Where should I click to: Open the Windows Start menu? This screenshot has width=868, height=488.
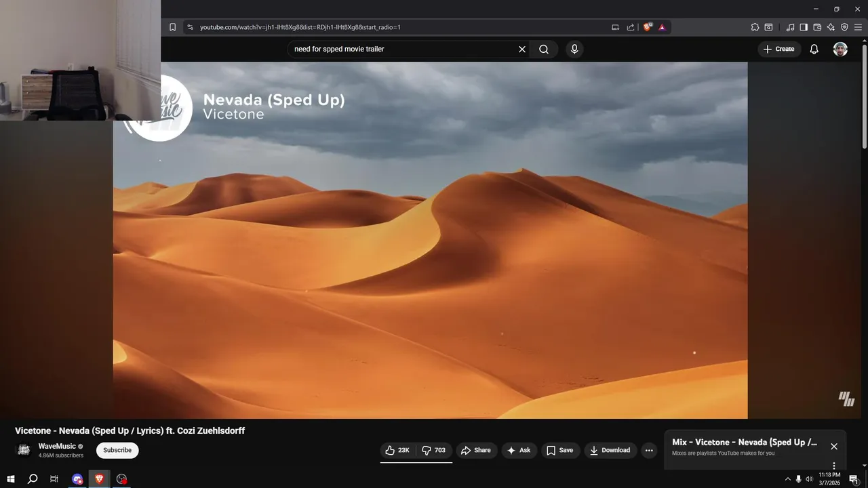point(11,479)
